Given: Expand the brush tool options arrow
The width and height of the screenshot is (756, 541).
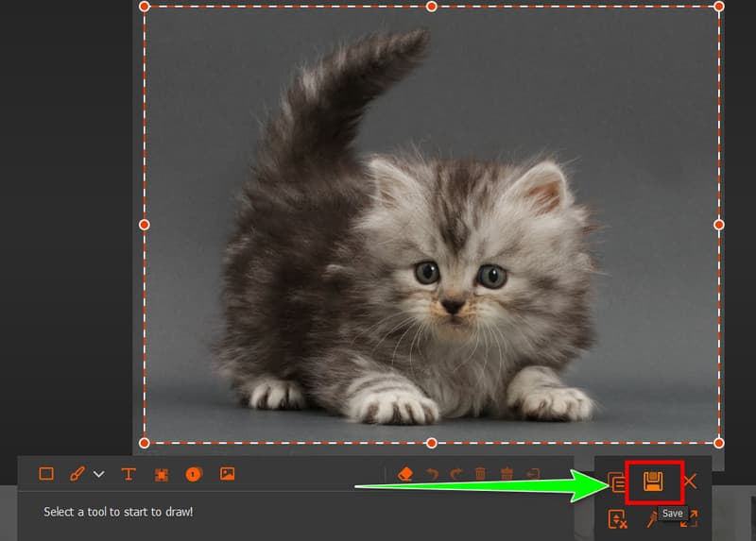Looking at the screenshot, I should click(x=99, y=474).
